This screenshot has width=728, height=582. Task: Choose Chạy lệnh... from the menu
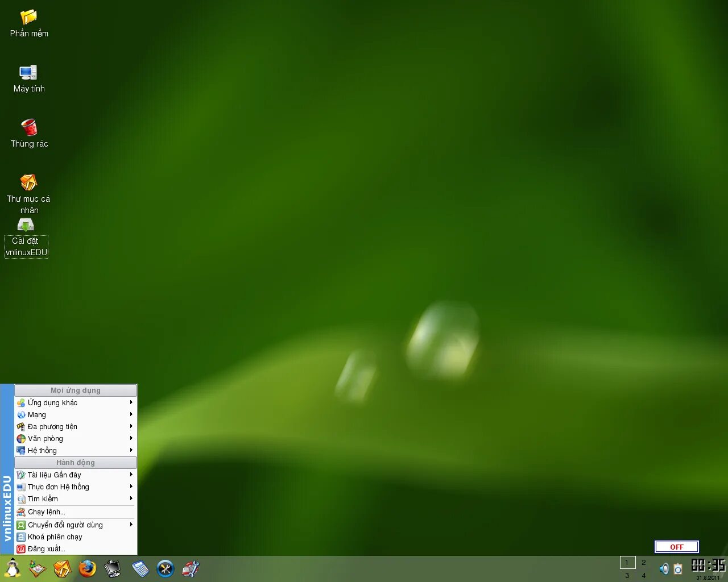pyautogui.click(x=76, y=512)
